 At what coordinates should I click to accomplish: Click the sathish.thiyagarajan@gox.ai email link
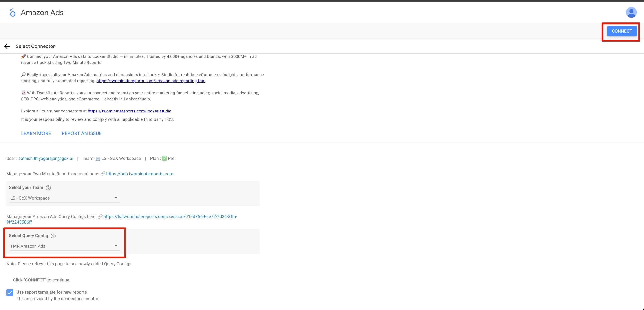[46, 158]
